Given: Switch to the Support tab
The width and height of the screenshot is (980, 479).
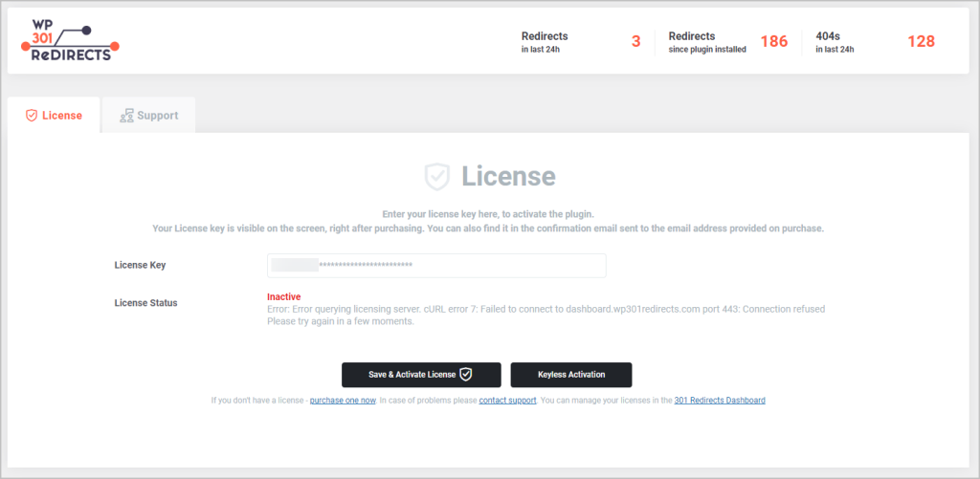Looking at the screenshot, I should coord(148,116).
